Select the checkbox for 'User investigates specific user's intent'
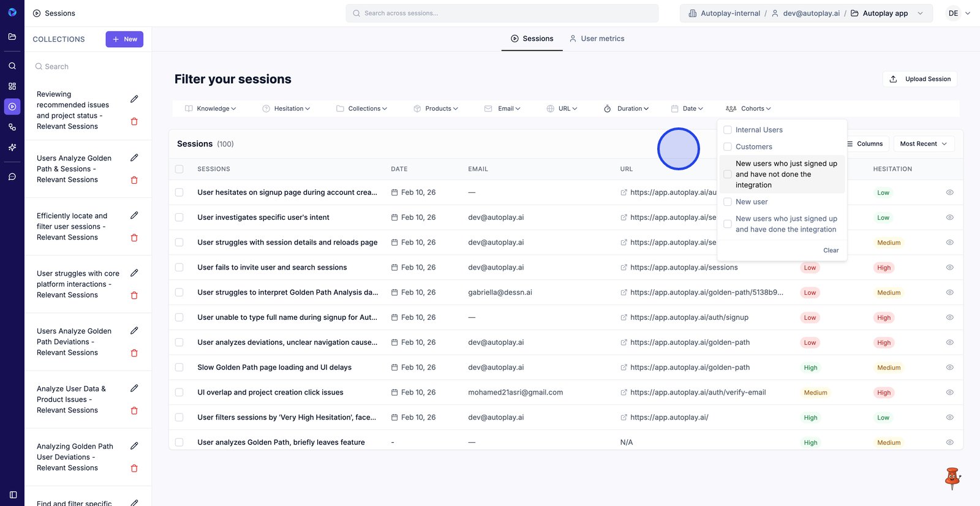 point(179,217)
